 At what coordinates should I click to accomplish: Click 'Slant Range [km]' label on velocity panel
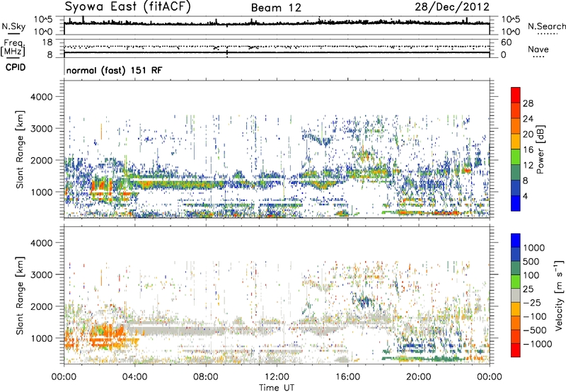[x=20, y=296]
